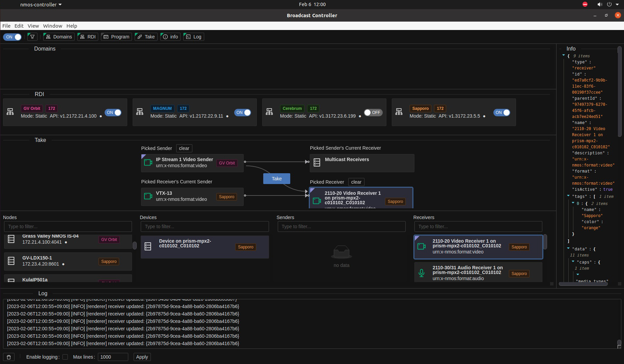Click the GV Orbit RDI network icon

coord(10,112)
